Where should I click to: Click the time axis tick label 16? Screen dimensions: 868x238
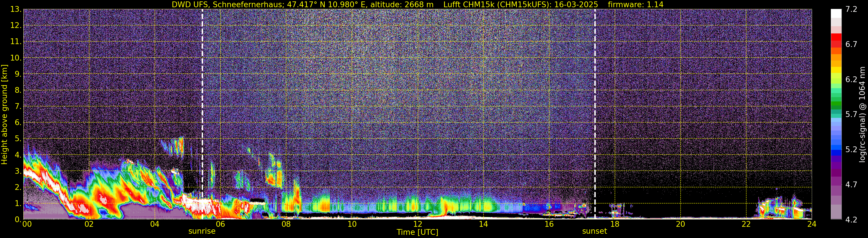(x=549, y=224)
